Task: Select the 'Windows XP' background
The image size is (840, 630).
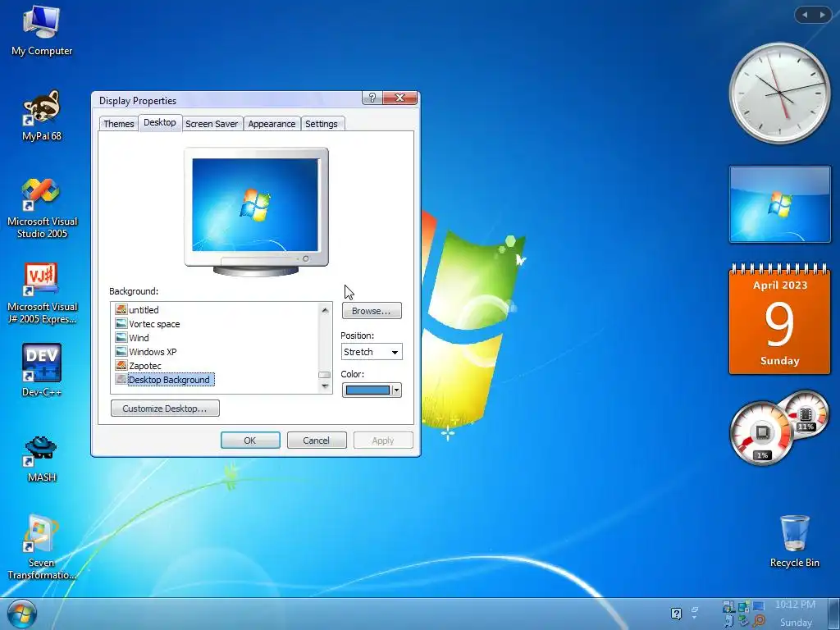Action: 146,351
